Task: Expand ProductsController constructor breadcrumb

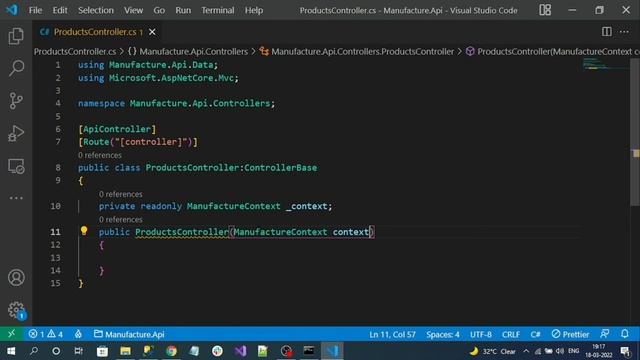Action: coord(553,51)
